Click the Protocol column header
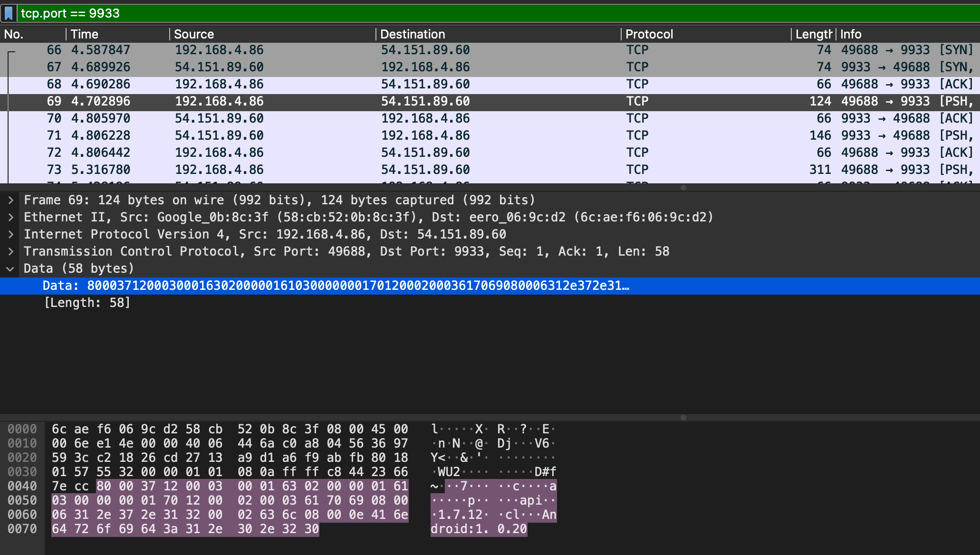Viewport: 980px width, 555px height. 649,34
